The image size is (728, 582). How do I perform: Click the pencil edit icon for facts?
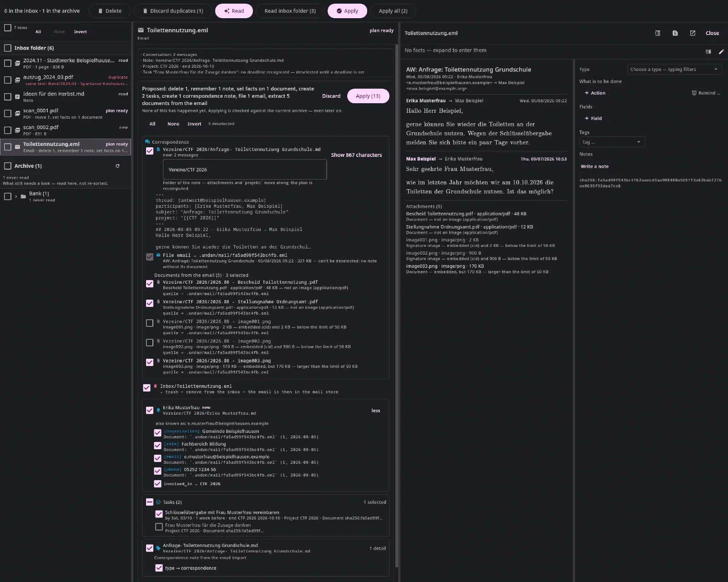click(721, 52)
